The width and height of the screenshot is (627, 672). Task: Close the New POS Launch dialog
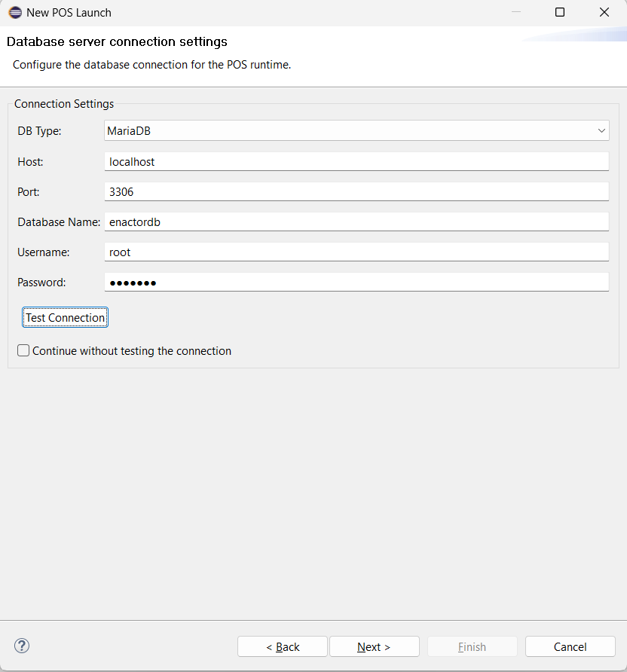[x=604, y=12]
